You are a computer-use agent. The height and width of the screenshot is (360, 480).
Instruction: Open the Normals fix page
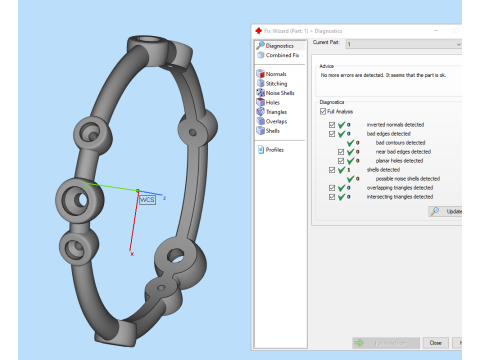click(272, 74)
